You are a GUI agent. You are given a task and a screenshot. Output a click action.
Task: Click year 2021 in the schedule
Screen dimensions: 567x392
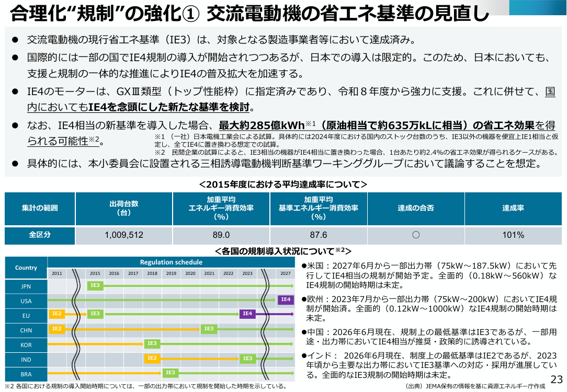(209, 273)
